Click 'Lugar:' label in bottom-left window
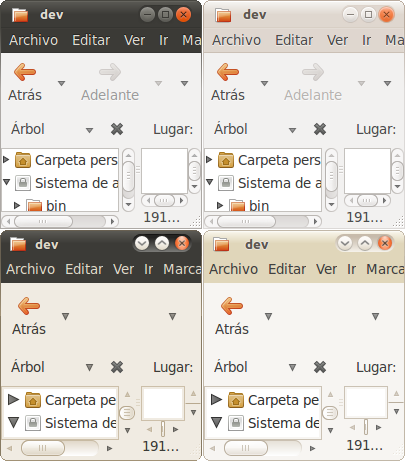Viewport: 405px width, 461px height. (173, 367)
